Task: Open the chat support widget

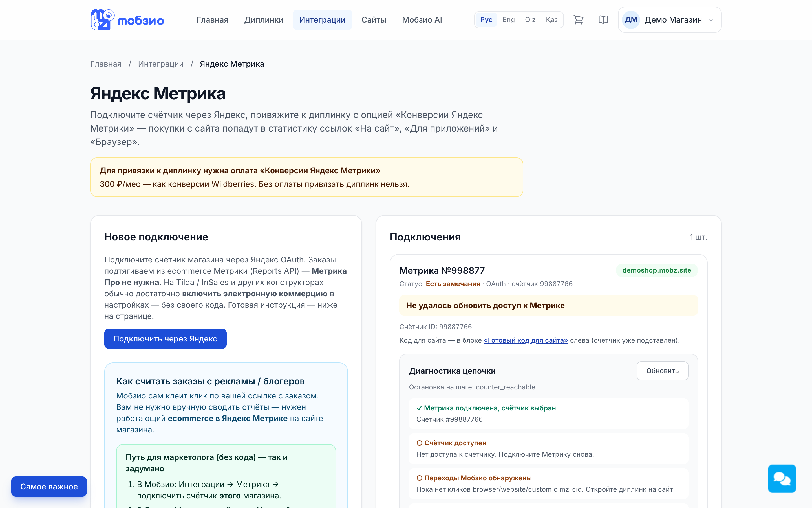Action: pos(782,478)
